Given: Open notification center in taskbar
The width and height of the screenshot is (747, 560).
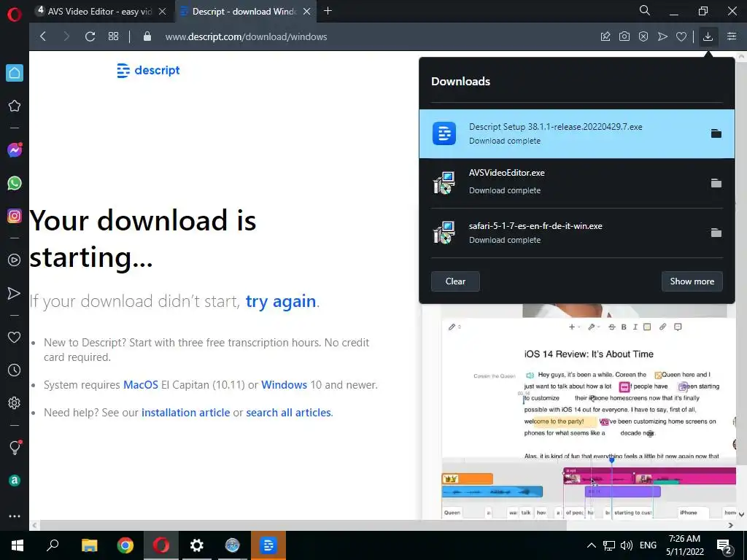Looking at the screenshot, I should coord(724,546).
